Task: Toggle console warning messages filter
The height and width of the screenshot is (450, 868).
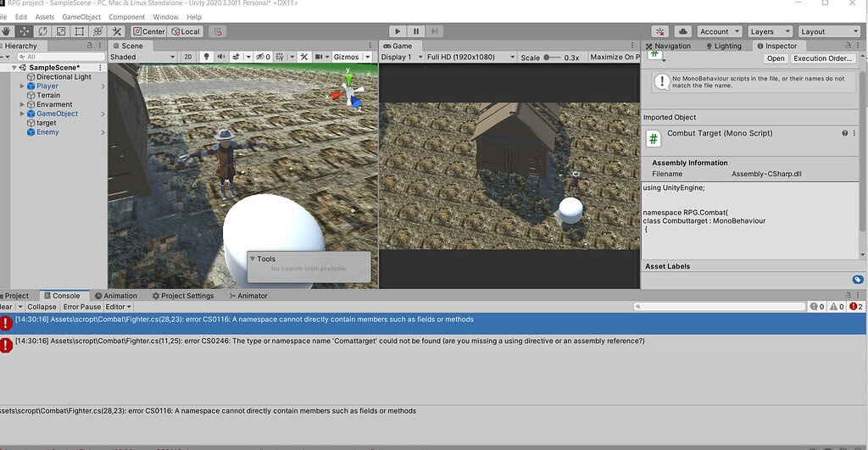Action: 837,306
